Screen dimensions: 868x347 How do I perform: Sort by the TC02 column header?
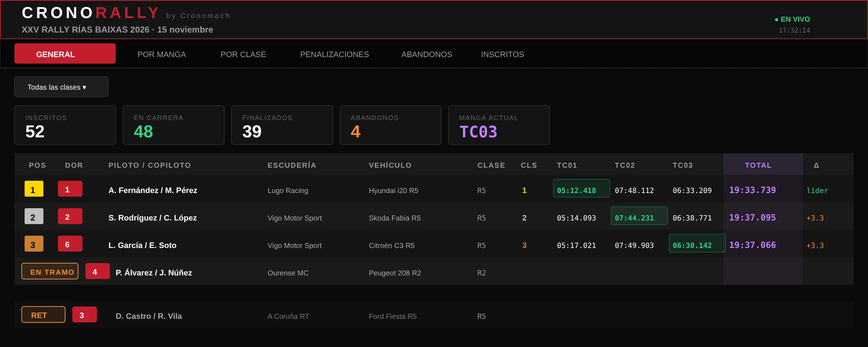coord(625,165)
